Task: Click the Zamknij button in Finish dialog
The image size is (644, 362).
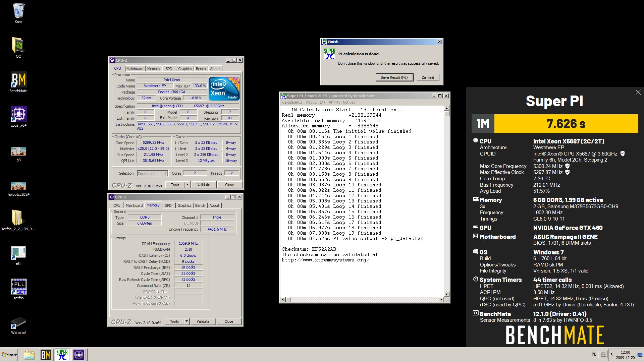Action: tap(428, 77)
